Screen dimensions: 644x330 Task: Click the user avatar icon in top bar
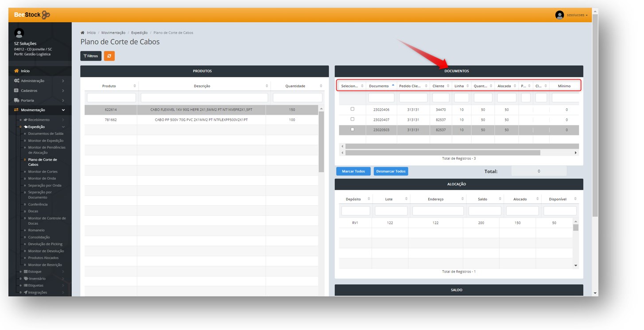click(x=559, y=15)
